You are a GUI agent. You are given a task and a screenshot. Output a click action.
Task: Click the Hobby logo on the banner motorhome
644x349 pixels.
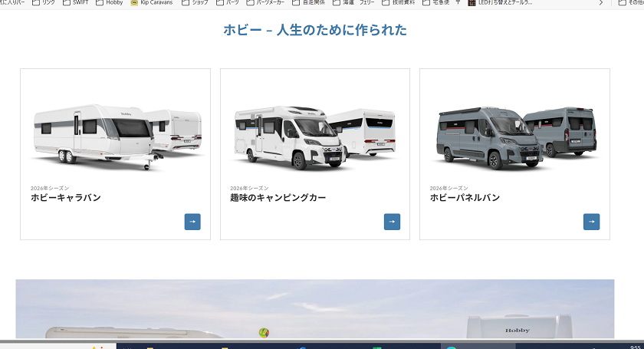517,330
